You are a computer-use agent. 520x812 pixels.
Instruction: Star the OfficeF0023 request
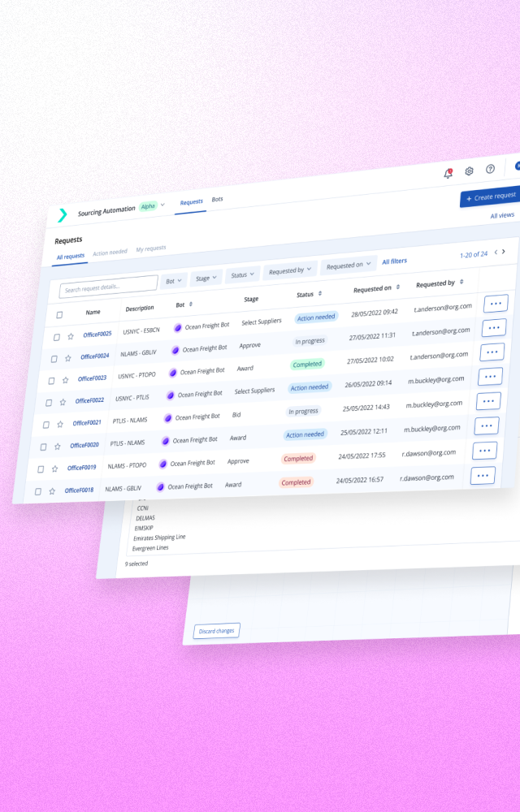(x=65, y=380)
